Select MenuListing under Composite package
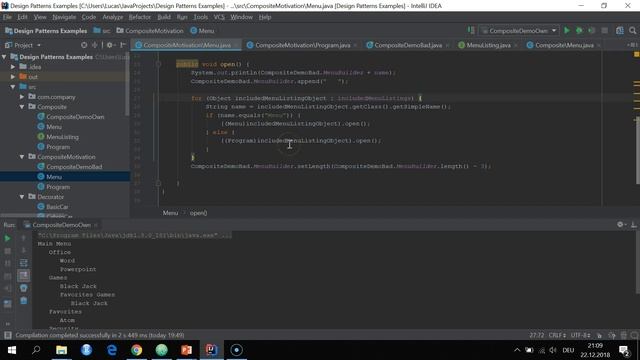 (x=62, y=137)
